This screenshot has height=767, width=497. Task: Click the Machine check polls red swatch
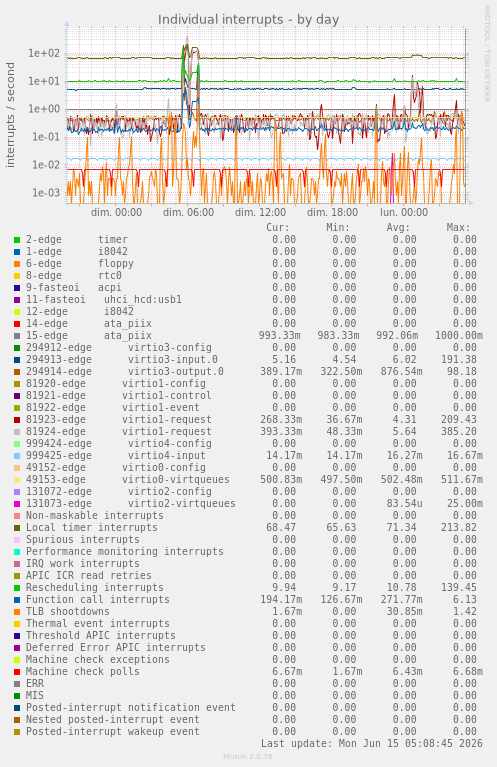coord(17,672)
